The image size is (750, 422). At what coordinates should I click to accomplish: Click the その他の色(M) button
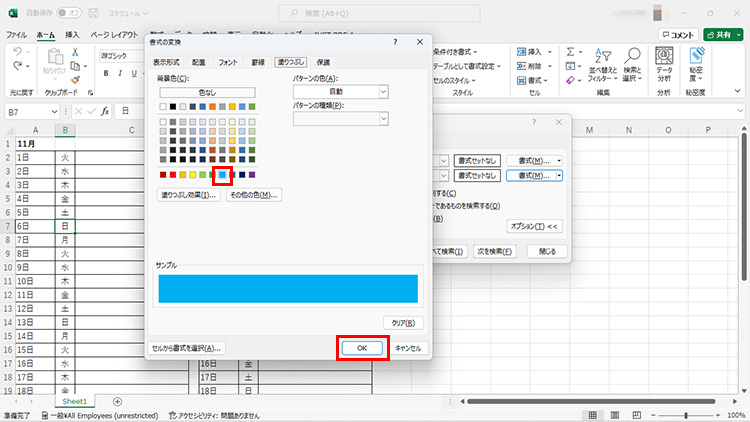coord(252,195)
